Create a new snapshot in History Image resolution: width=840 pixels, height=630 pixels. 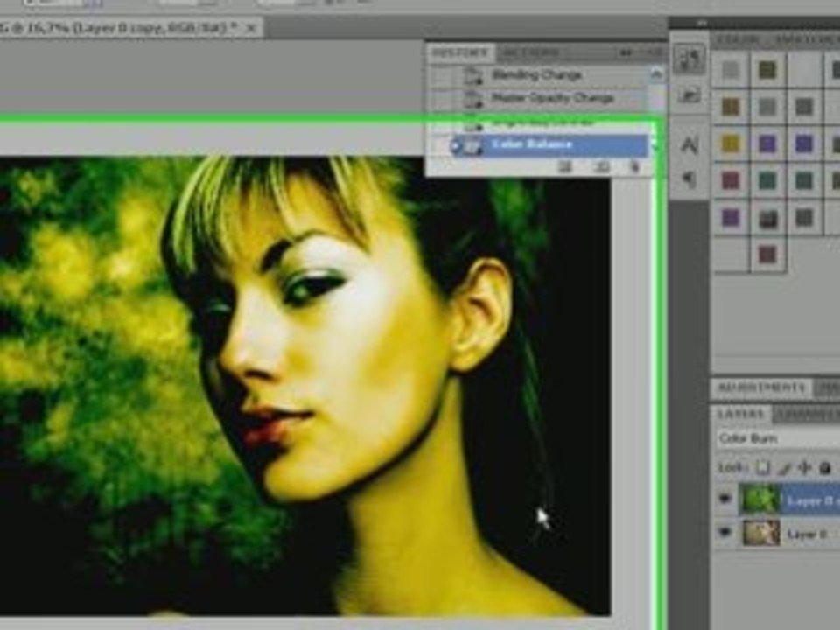601,167
